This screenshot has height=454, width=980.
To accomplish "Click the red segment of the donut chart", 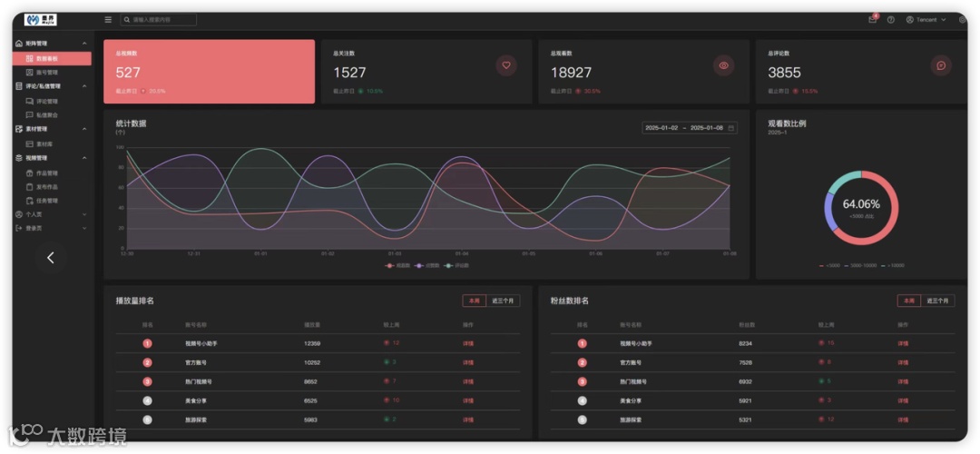I will click(x=894, y=216).
